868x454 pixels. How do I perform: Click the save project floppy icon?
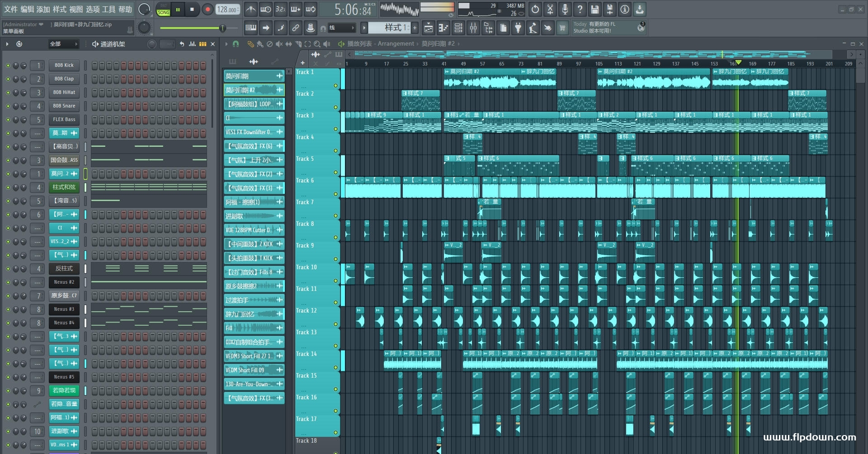[595, 9]
